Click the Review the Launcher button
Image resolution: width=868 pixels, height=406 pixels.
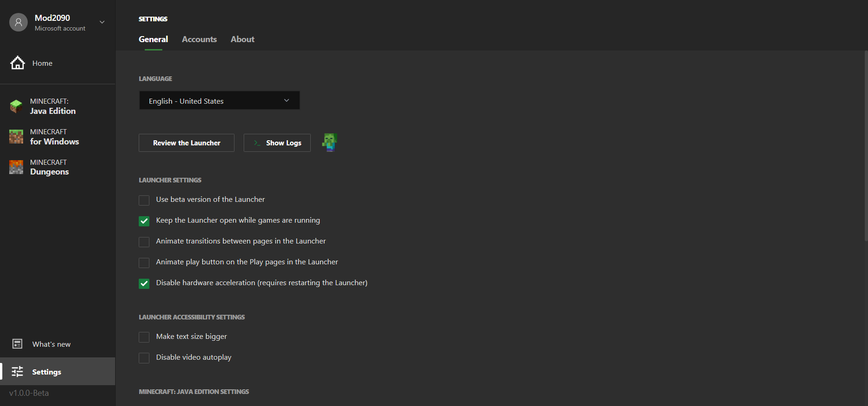pos(186,143)
